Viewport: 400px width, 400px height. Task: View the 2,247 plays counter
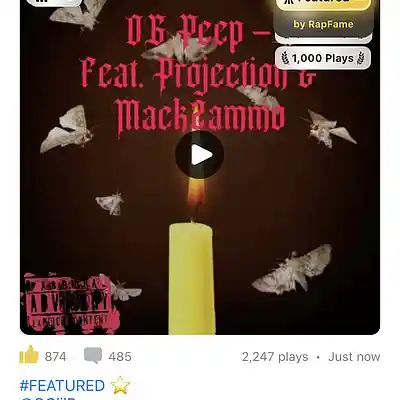(275, 357)
